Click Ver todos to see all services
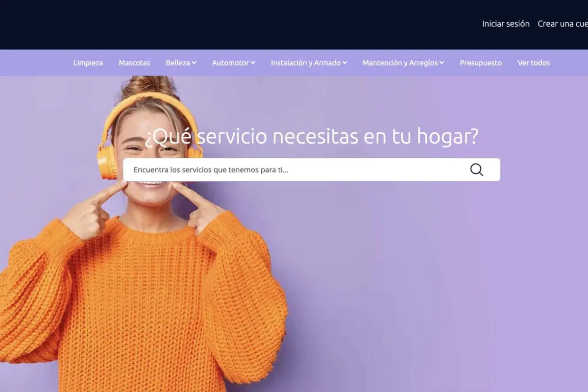Screen dimensions: 588x392 click(534, 63)
